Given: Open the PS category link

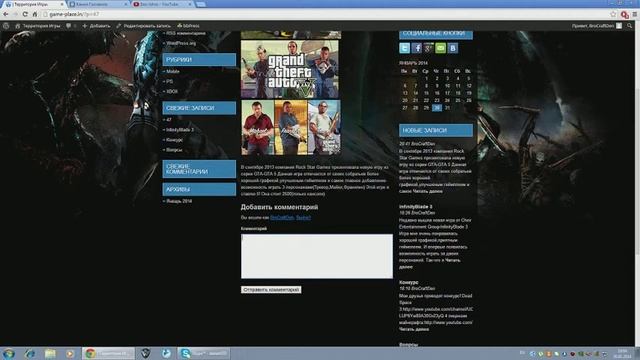Looking at the screenshot, I should (169, 82).
